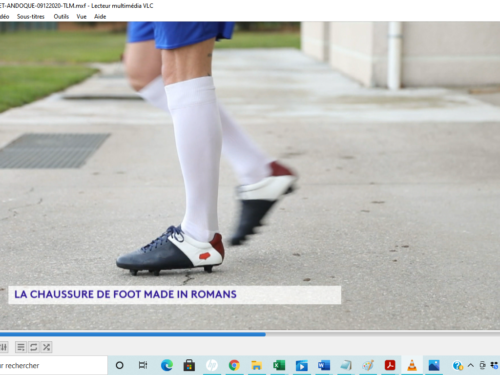Seek in the VLC playback progress bar
The width and height of the screenshot is (500, 375).
[x=250, y=334]
